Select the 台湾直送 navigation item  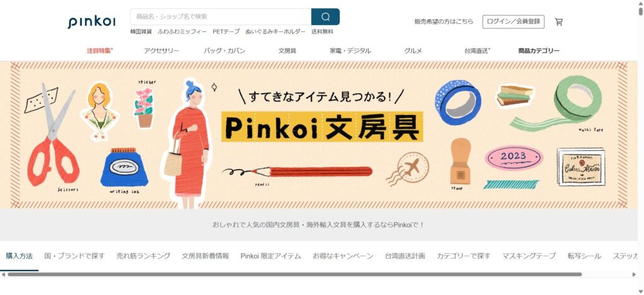click(x=477, y=51)
